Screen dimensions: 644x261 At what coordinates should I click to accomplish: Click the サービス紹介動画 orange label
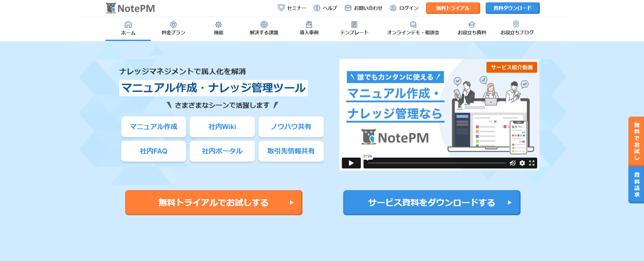coord(512,67)
